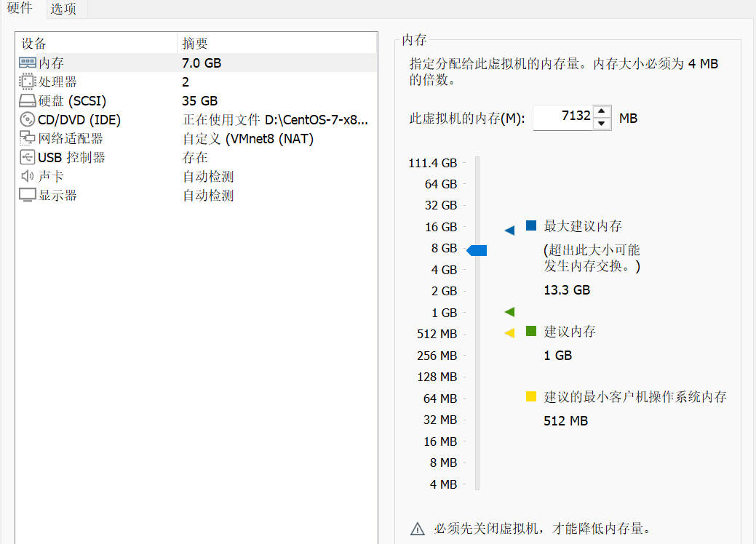Click the yellow minimum guest memory legend square
The height and width of the screenshot is (544, 756).
[531, 396]
